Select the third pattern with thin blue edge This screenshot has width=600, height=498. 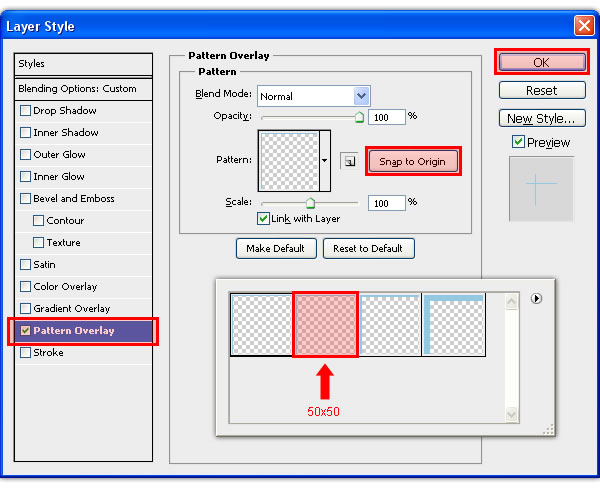390,325
